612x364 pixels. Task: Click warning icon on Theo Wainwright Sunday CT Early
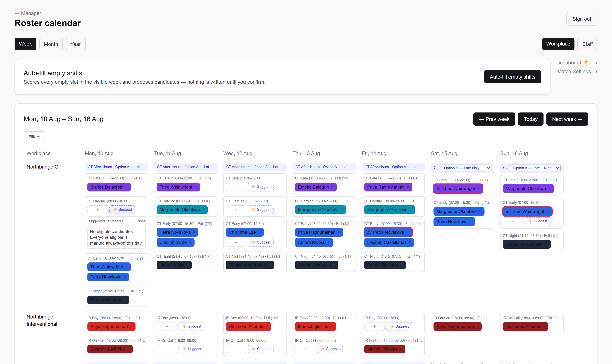coord(508,211)
